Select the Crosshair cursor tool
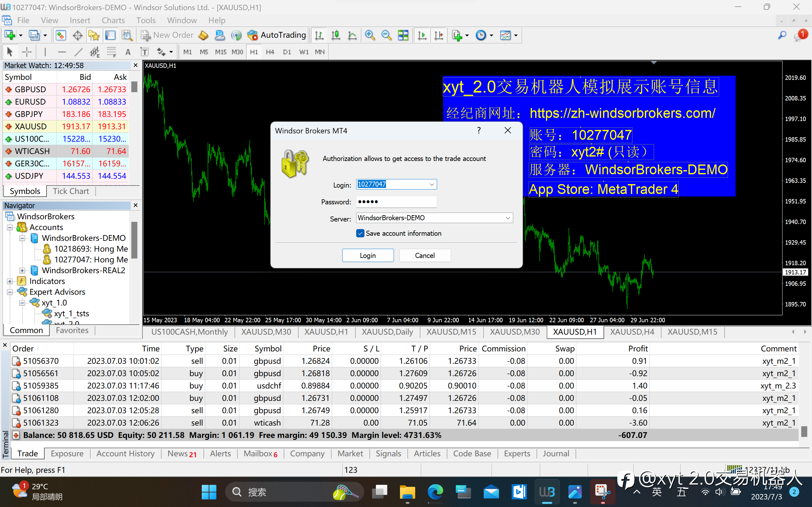 point(27,52)
